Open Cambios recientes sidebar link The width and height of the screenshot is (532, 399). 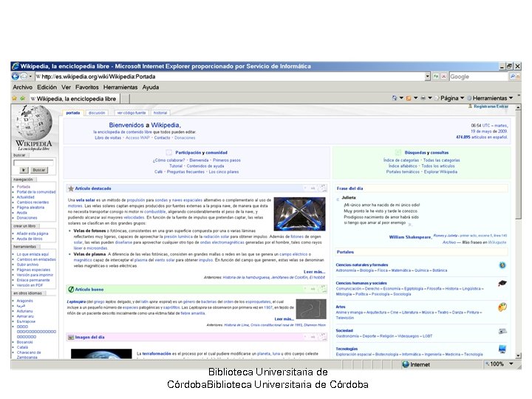tap(33, 202)
